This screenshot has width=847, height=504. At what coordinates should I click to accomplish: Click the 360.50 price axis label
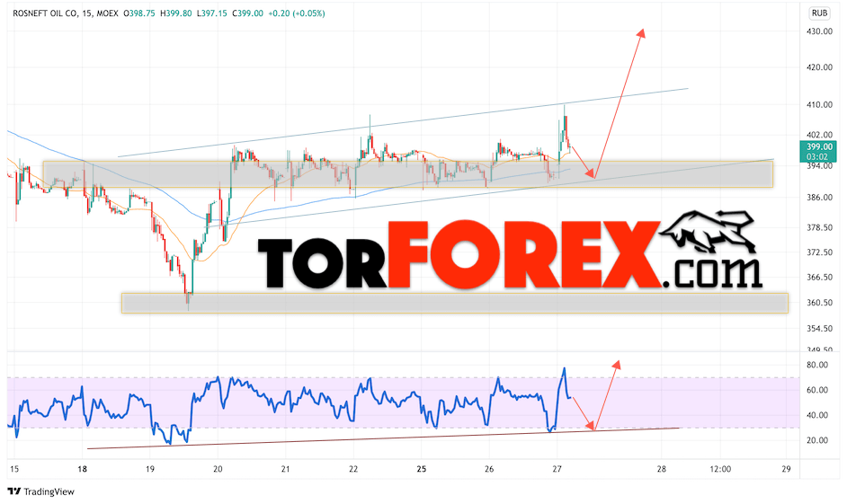point(819,302)
